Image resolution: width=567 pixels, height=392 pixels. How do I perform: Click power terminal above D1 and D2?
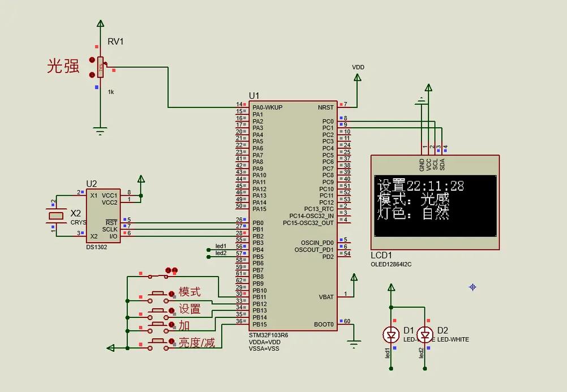(391, 288)
